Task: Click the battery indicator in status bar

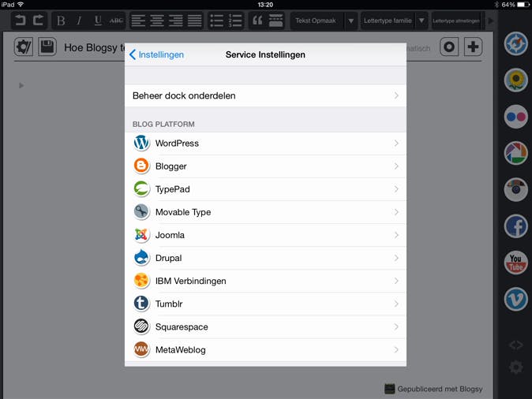Action: [x=523, y=5]
